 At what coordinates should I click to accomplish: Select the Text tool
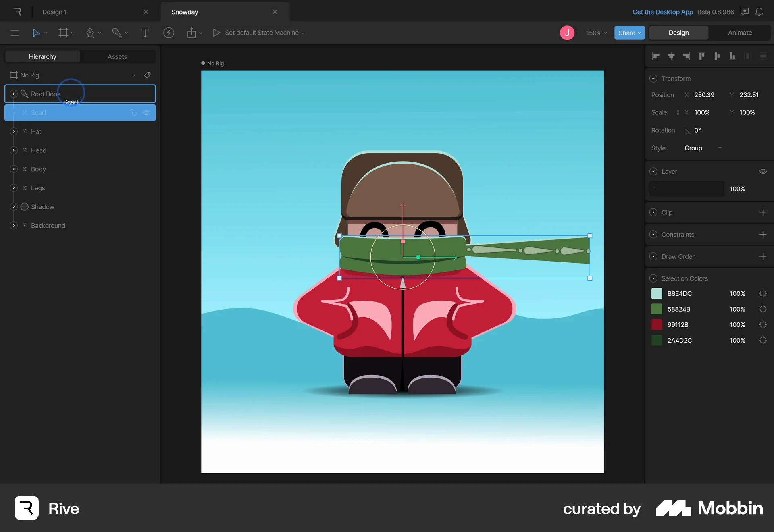(145, 33)
